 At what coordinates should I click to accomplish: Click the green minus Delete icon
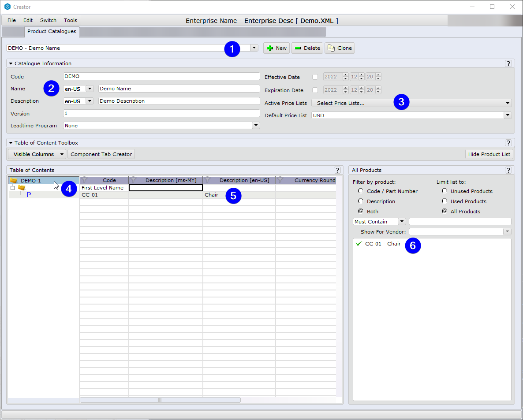298,48
